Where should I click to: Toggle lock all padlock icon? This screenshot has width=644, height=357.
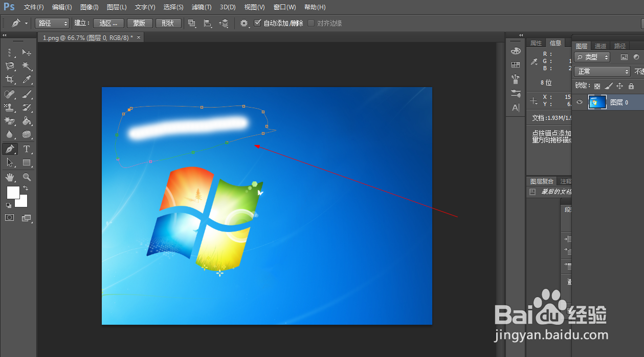tap(631, 86)
